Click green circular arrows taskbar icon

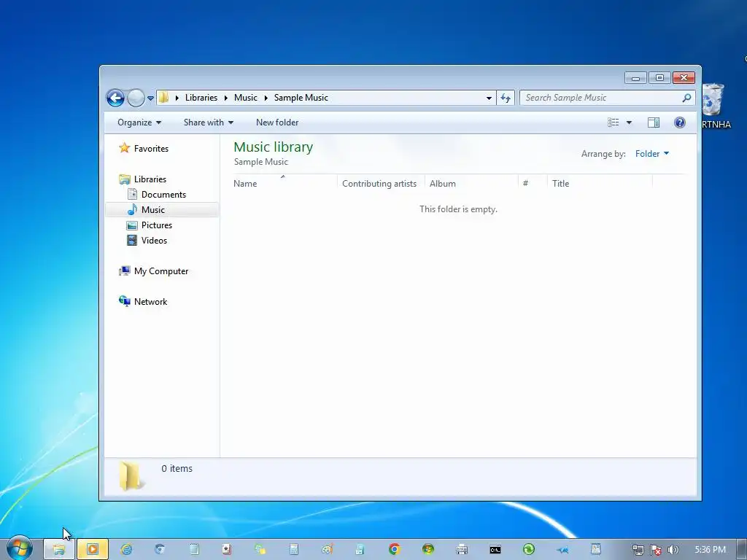click(529, 550)
